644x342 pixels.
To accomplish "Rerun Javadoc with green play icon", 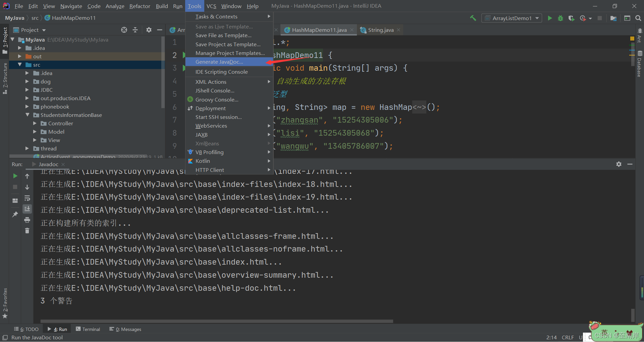I will (15, 176).
